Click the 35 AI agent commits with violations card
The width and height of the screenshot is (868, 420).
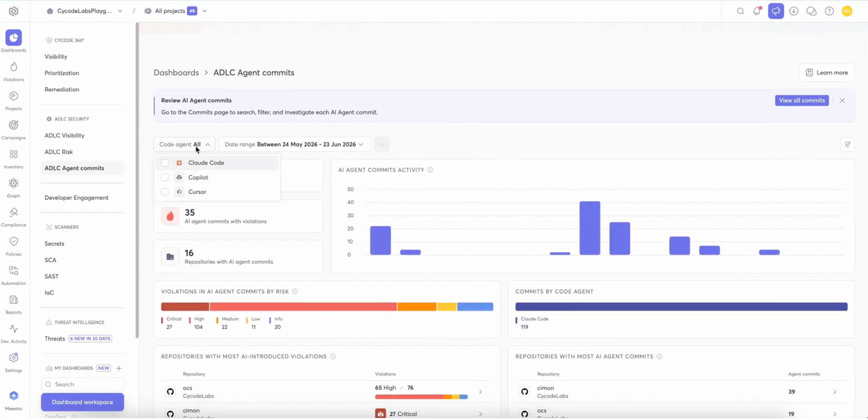(239, 216)
